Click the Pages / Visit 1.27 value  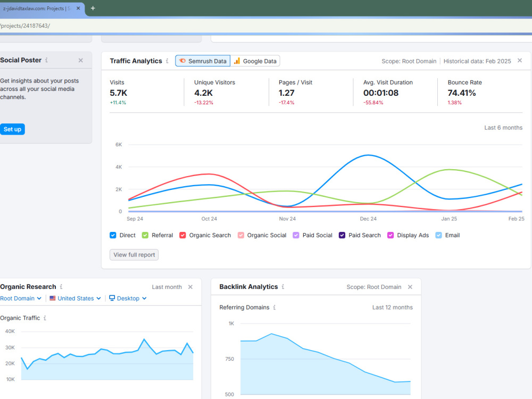click(x=287, y=93)
